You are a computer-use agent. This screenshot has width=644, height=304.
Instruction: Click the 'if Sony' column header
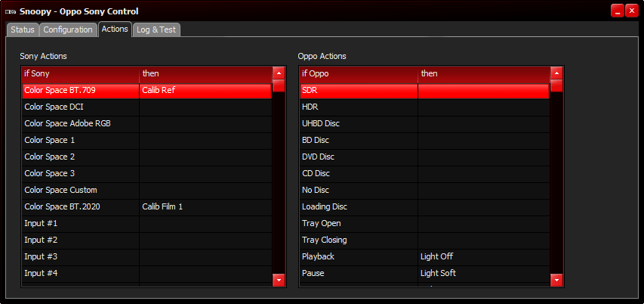(81, 73)
